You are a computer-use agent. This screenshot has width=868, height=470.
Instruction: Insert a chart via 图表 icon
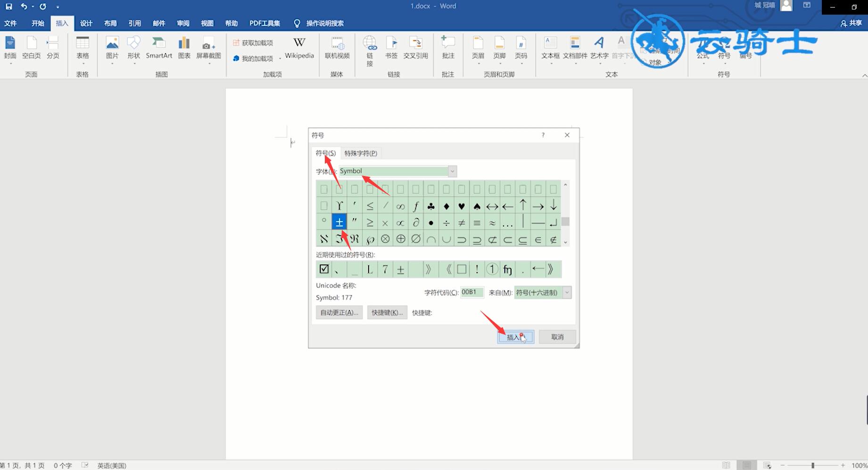click(x=184, y=48)
